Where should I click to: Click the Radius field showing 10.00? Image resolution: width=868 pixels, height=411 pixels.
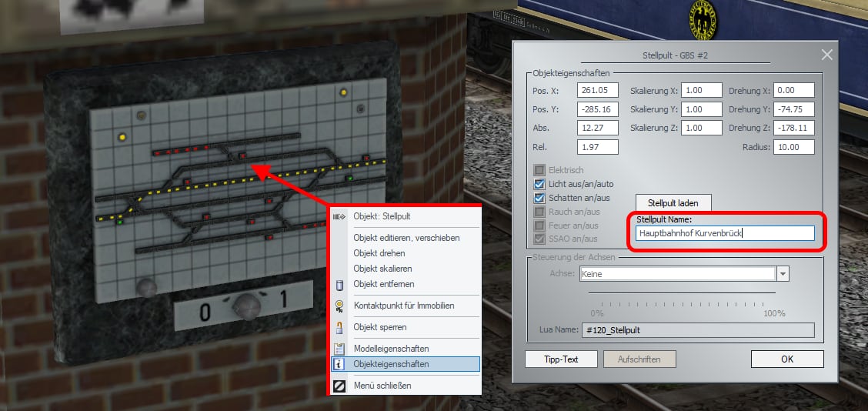tap(794, 147)
